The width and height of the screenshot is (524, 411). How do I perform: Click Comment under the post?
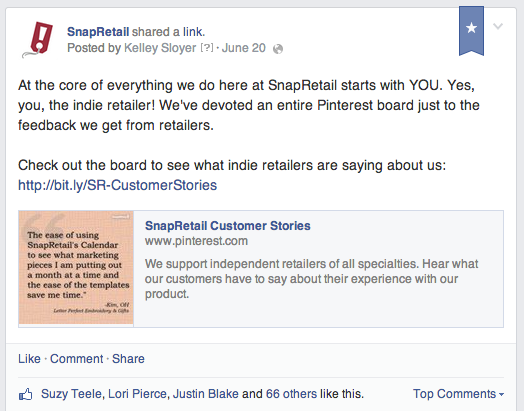77,359
